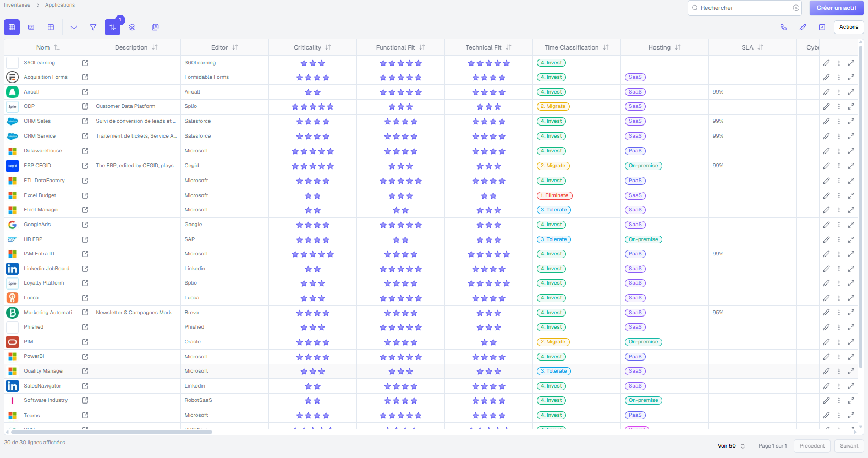Click the horizontal scrollbar at the table bottom

point(112,432)
